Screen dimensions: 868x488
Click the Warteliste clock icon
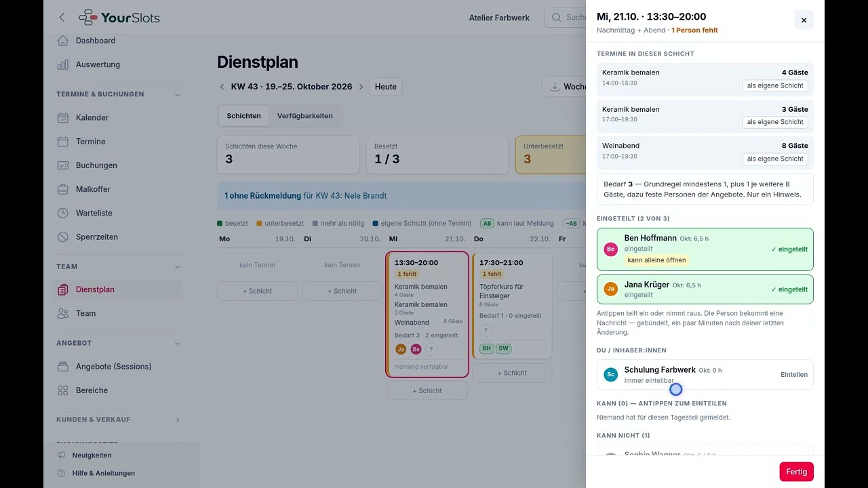pyautogui.click(x=63, y=213)
